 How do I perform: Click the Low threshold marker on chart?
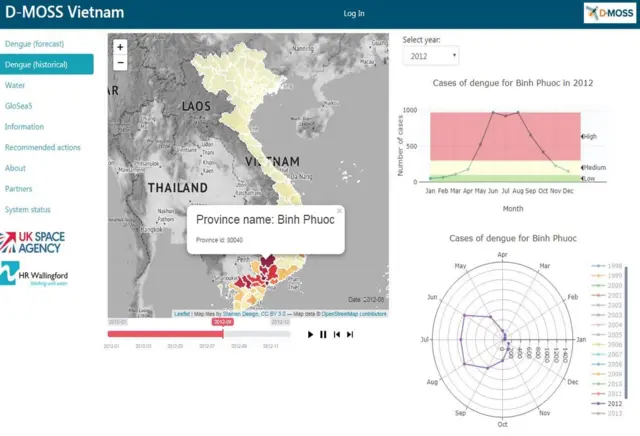588,179
